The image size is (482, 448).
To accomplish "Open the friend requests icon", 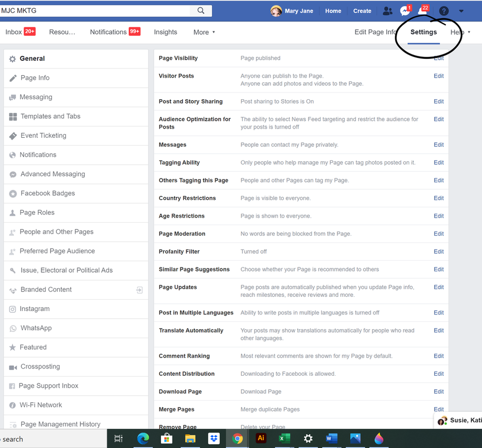I will tap(388, 11).
